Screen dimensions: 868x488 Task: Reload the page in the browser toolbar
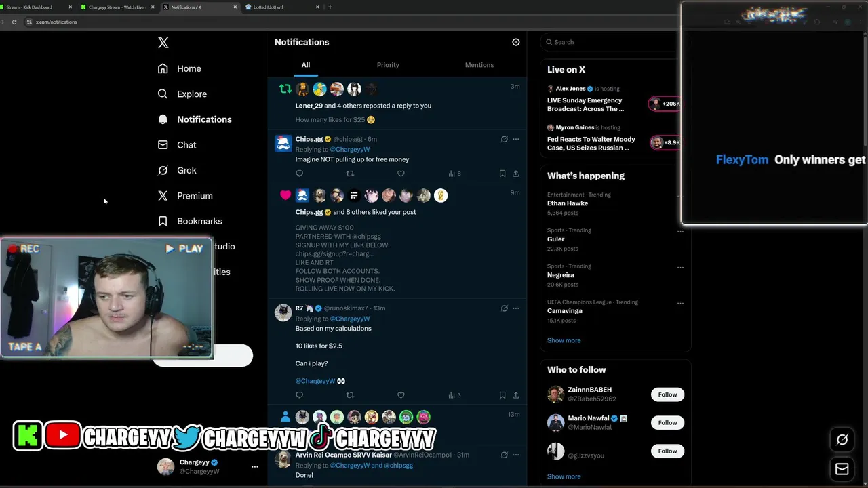[x=14, y=22]
